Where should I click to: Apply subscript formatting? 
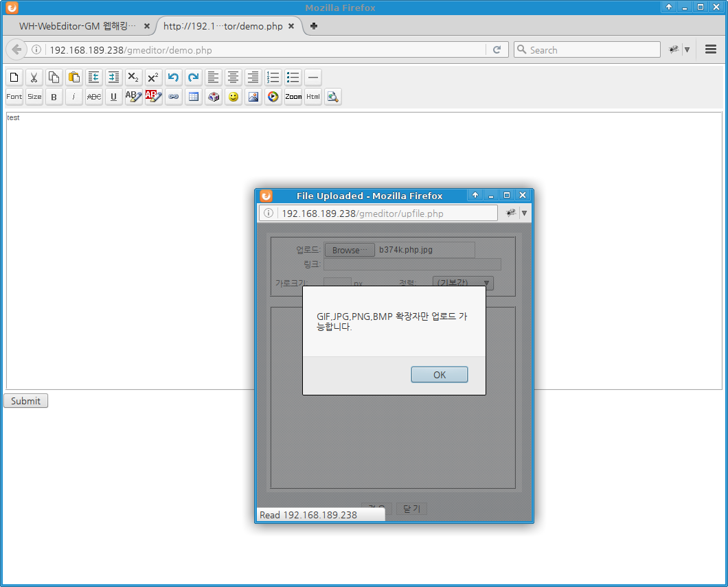134,77
